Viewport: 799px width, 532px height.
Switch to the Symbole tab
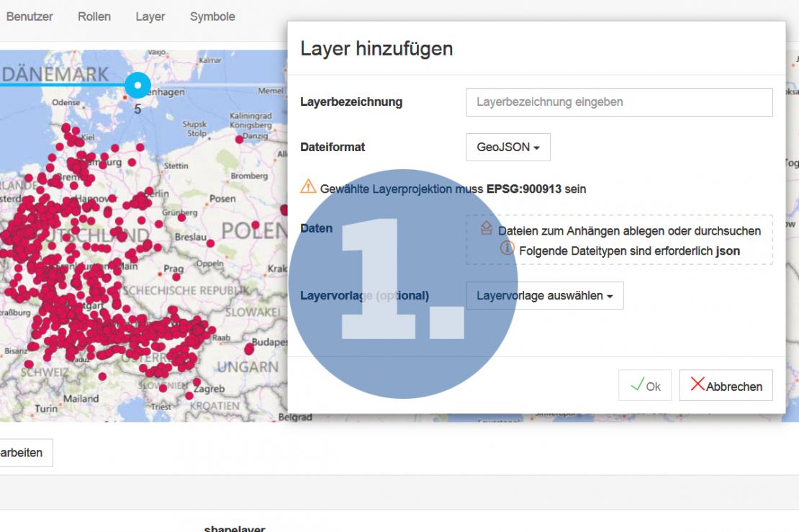[212, 17]
